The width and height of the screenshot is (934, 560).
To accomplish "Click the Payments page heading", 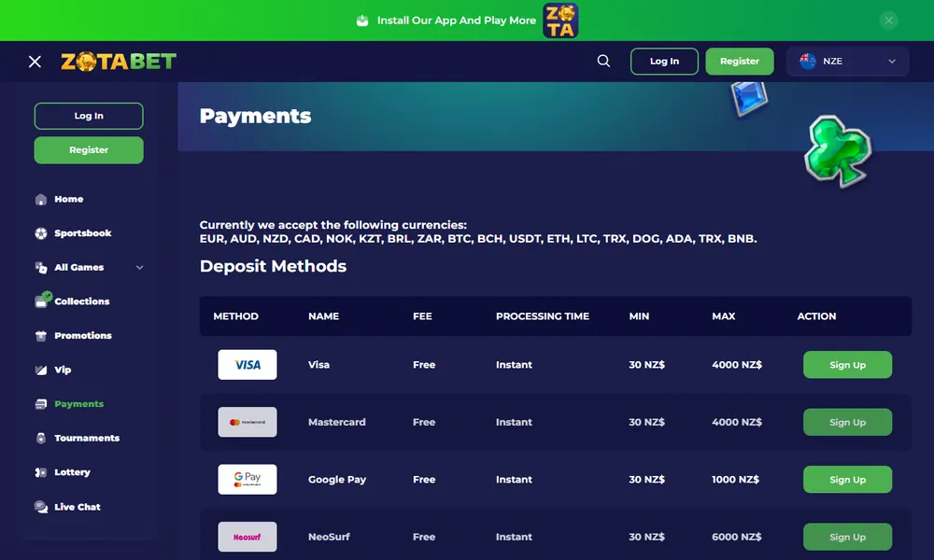I will click(x=256, y=116).
